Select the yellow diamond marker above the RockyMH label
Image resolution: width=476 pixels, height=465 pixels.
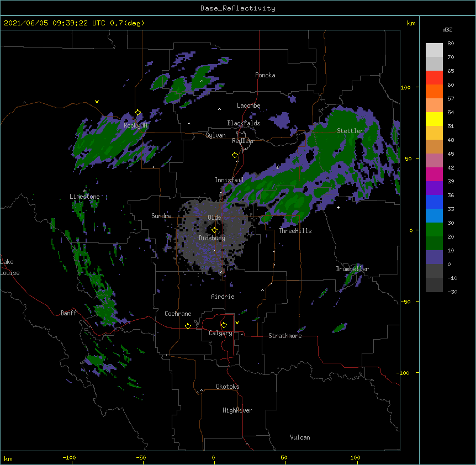(138, 113)
